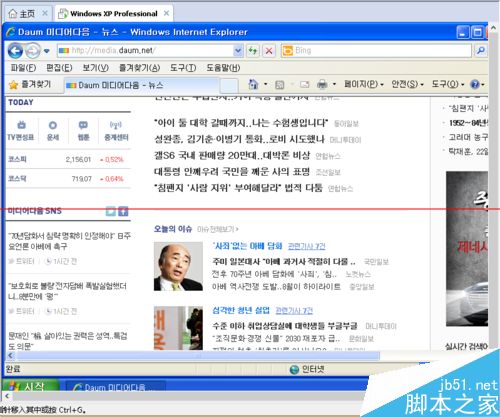Click the Facebook icon beside SNS heading
The image size is (500, 417).
pyautogui.click(x=123, y=211)
